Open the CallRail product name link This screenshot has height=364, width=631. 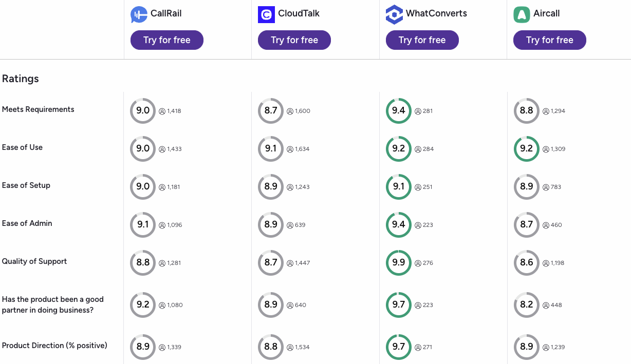166,13
